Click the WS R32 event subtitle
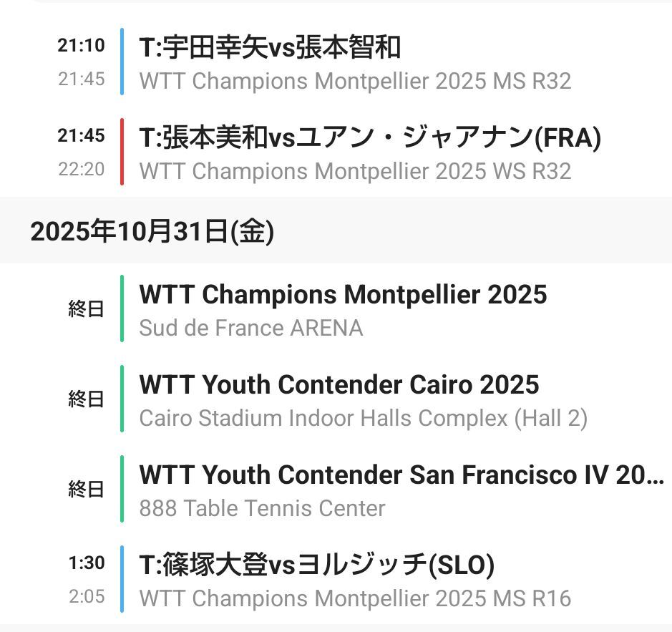The width and height of the screenshot is (672, 632). (355, 171)
